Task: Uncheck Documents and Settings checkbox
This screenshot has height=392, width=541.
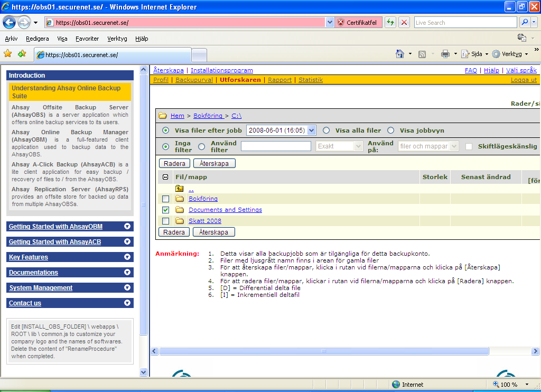Action: 165,210
